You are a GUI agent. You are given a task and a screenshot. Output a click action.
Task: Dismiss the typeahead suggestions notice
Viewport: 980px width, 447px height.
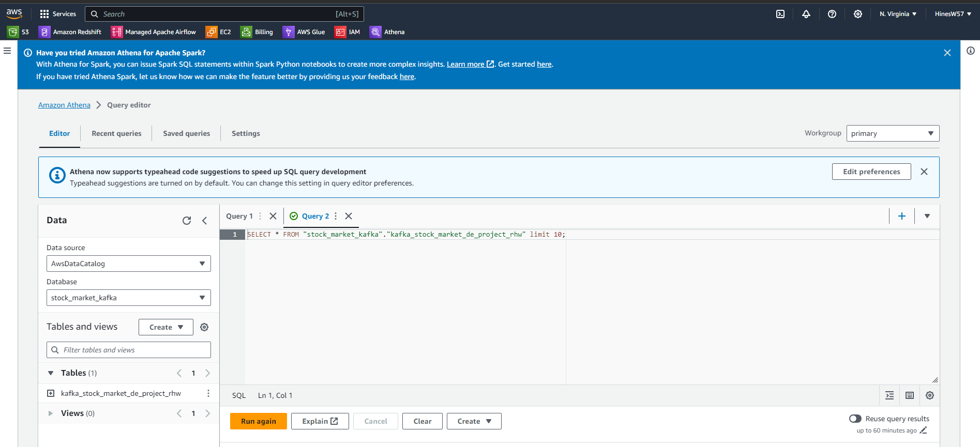point(924,172)
